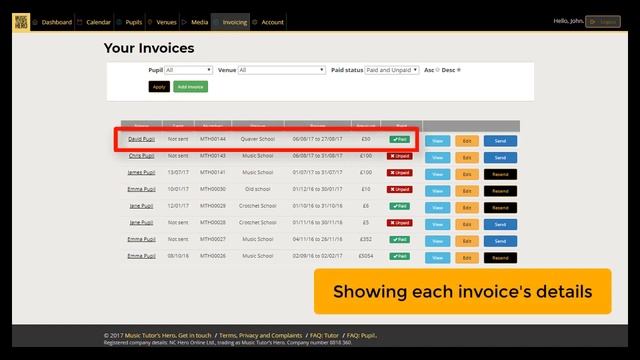This screenshot has height=360, width=640.
Task: Toggle Unpaid badge on invoice MTH00030
Action: [x=400, y=189]
